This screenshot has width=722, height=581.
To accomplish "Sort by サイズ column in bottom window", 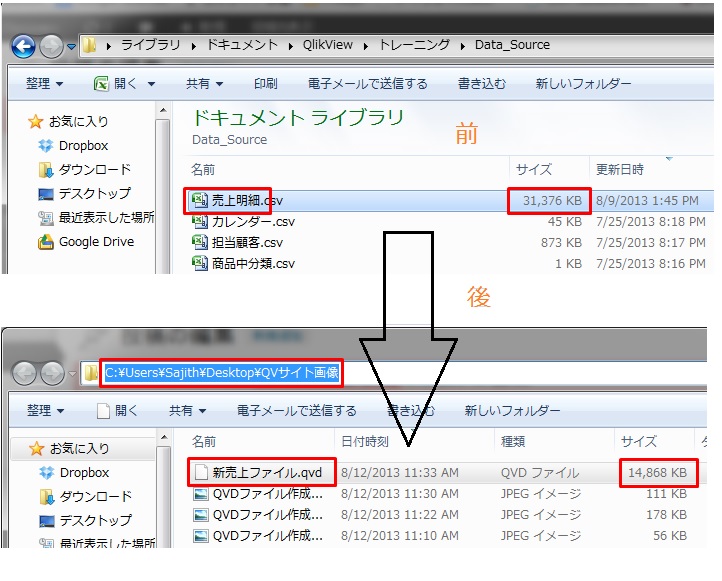I will click(639, 442).
